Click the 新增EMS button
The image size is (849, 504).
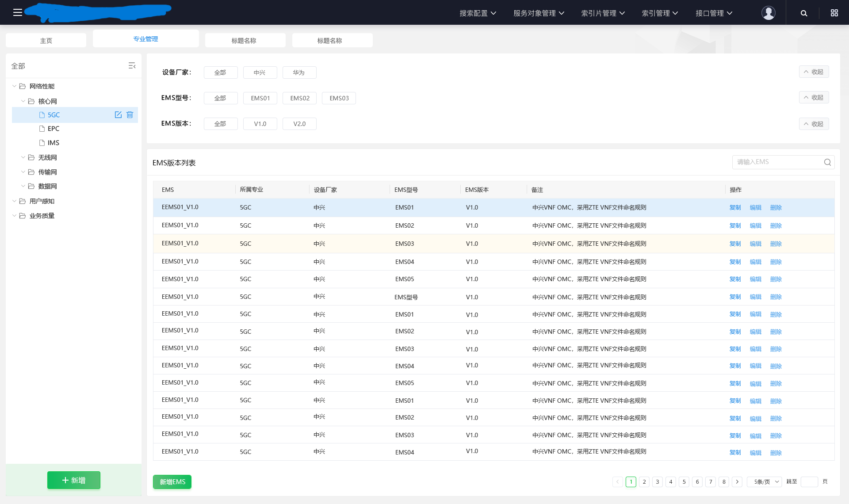coord(172,482)
